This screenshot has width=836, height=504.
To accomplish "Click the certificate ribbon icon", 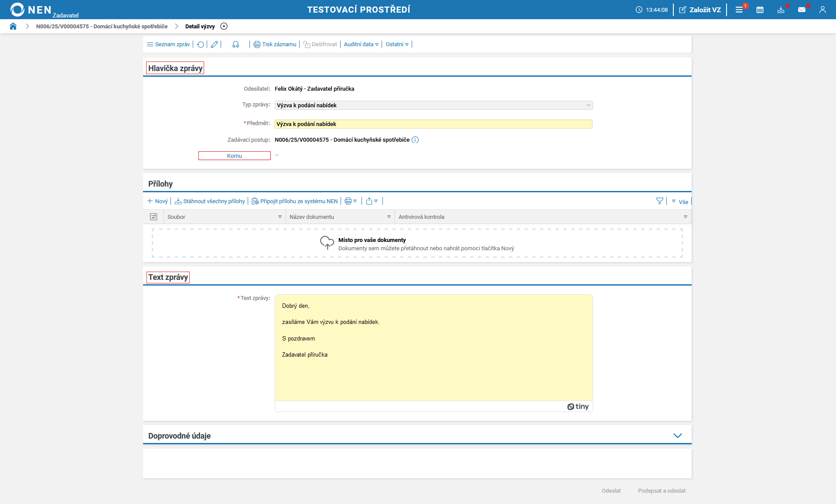I will tap(235, 44).
